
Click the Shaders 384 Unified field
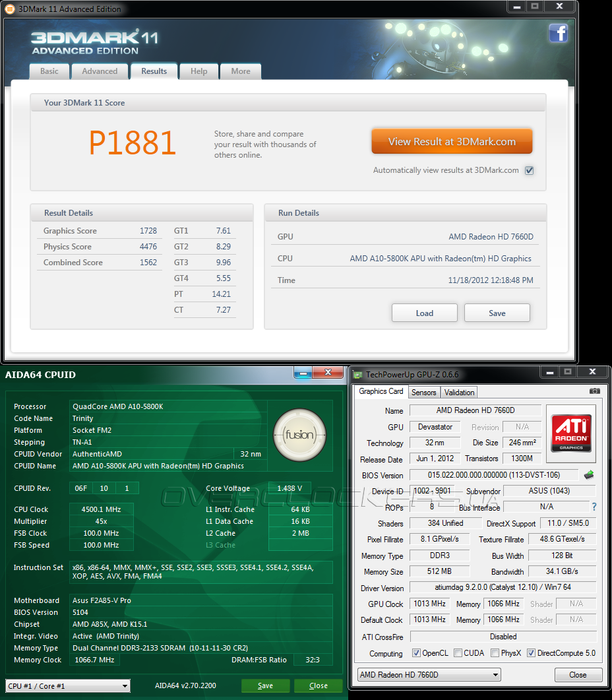tap(446, 523)
